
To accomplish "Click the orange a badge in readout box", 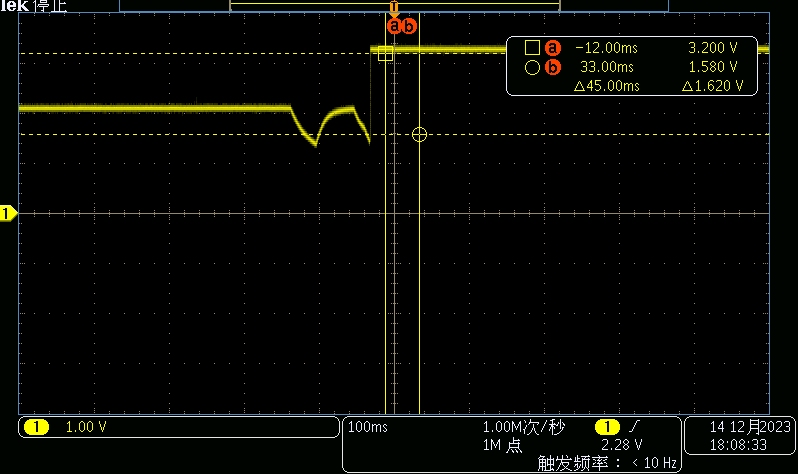I will [553, 48].
